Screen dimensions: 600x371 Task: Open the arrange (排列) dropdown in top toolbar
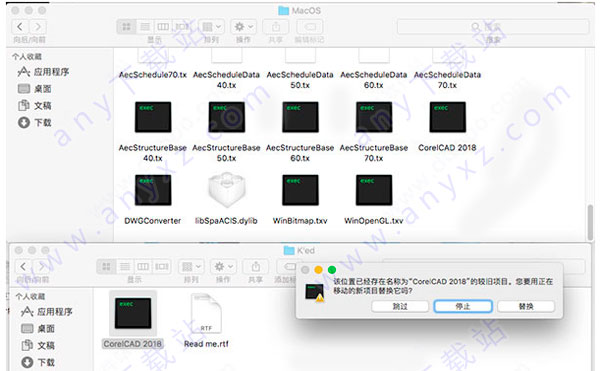(x=211, y=27)
